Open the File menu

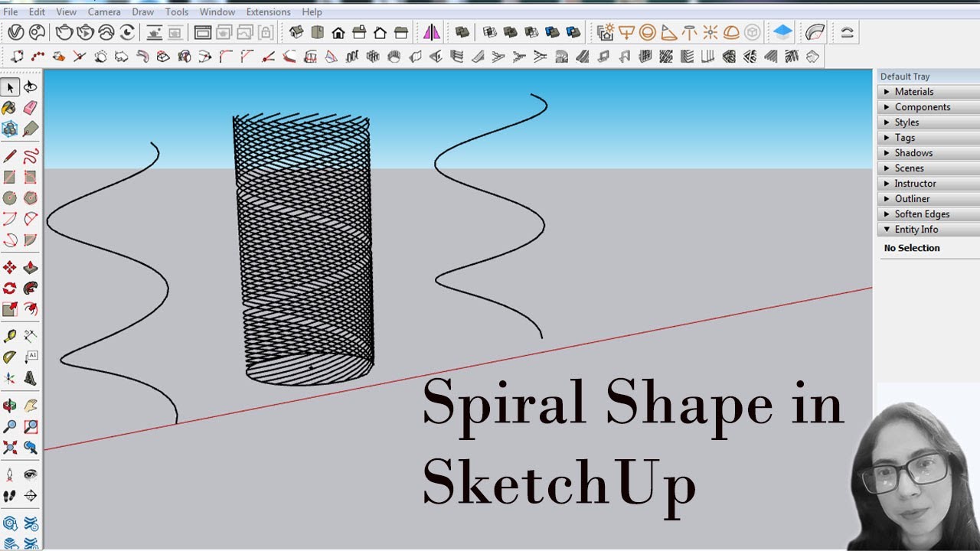point(11,12)
